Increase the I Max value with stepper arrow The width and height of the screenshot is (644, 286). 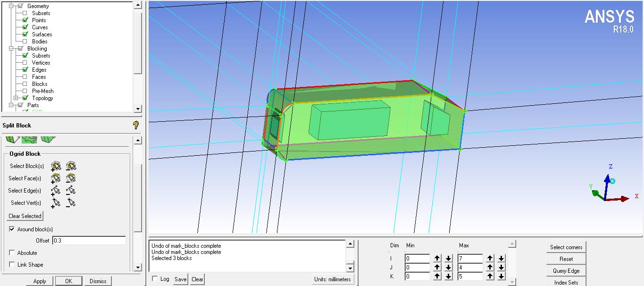491,259
